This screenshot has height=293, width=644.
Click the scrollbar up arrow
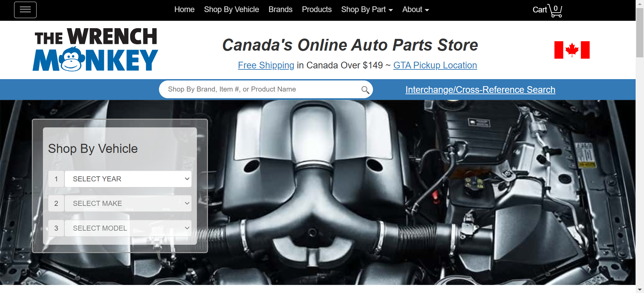click(640, 3)
